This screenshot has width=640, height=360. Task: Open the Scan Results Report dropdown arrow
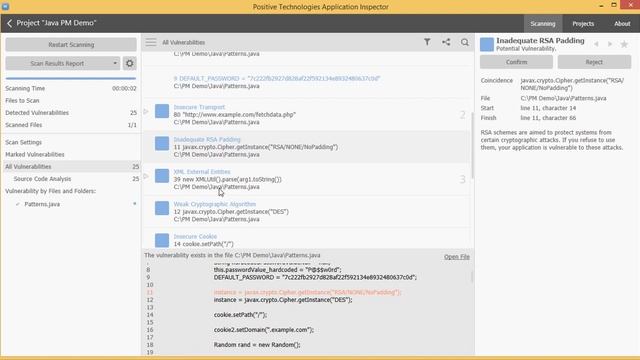pyautogui.click(x=115, y=63)
